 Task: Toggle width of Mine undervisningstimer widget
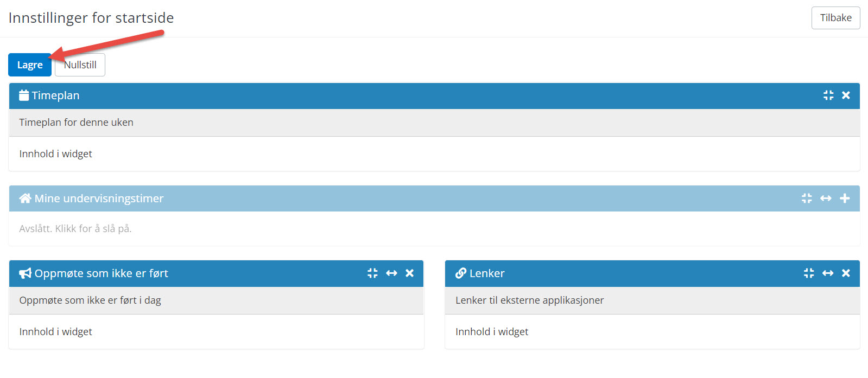(x=826, y=198)
